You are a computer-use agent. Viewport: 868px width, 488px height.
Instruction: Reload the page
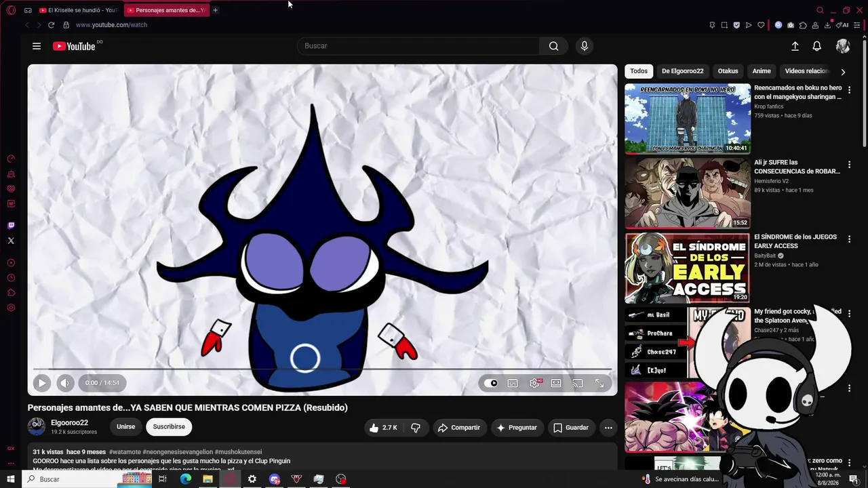click(x=51, y=25)
